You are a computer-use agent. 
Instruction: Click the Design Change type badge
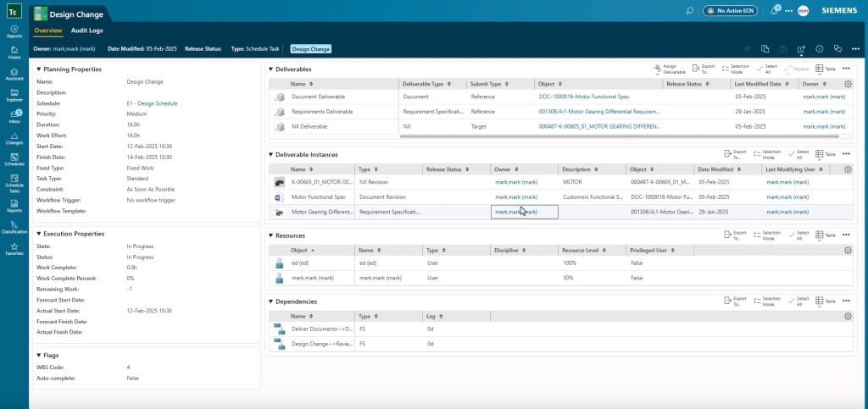tap(310, 49)
